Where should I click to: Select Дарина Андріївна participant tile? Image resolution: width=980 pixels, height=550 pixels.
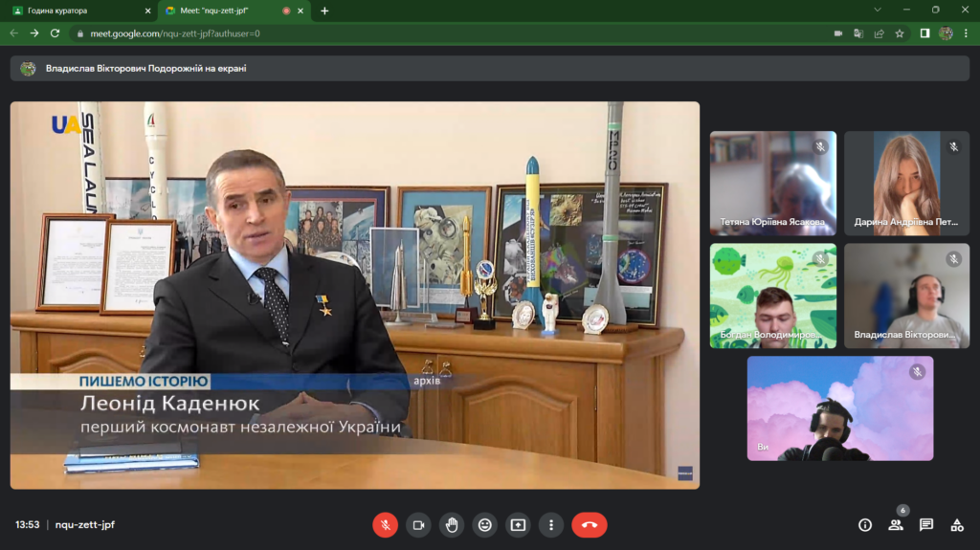pyautogui.click(x=906, y=183)
